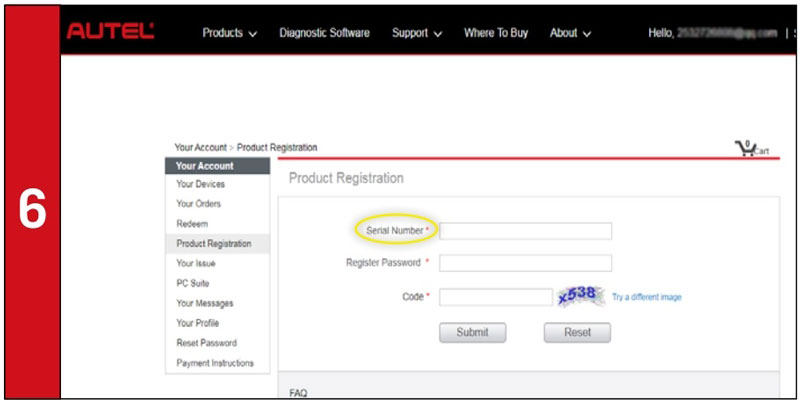
Task: Select Your Orders in sidebar
Action: [198, 204]
